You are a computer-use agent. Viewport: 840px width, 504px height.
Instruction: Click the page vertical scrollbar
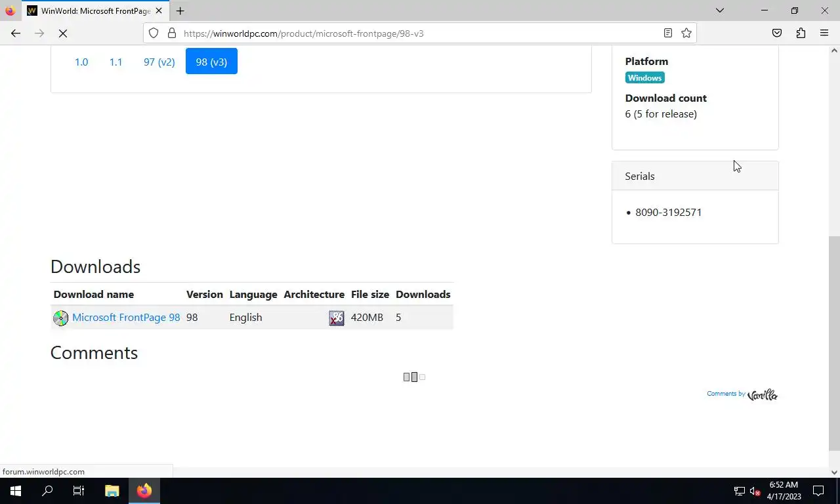pyautogui.click(x=834, y=343)
